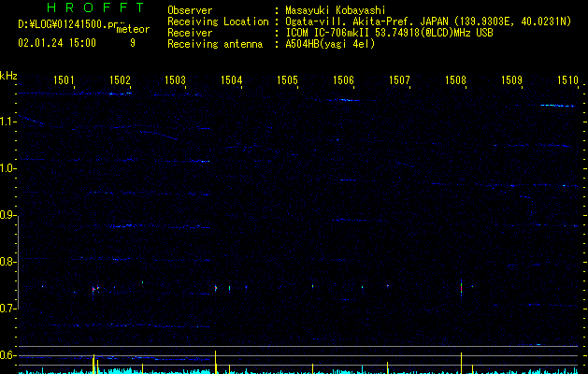Click the 1510 time axis label
Viewport: 588px width, 374px height.
(567, 80)
